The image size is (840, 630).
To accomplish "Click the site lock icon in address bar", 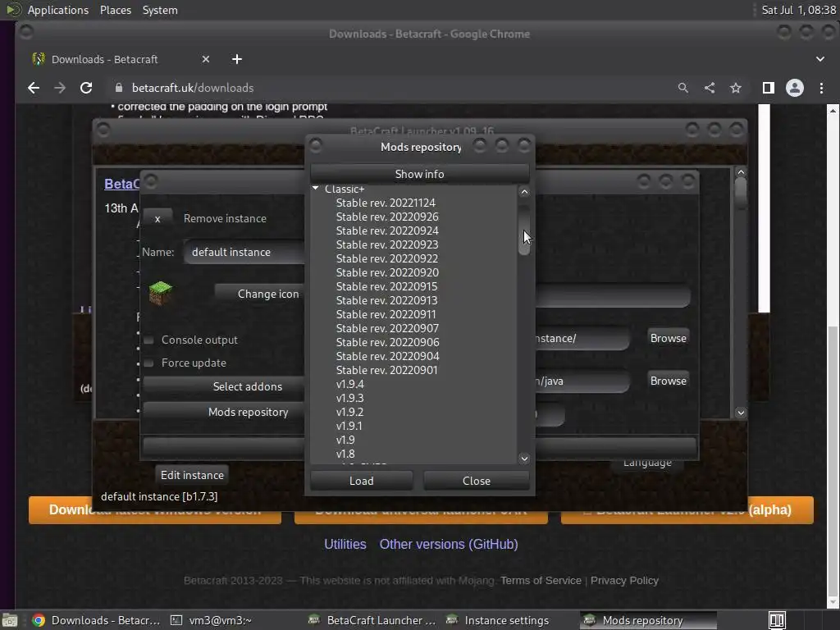I will [119, 88].
